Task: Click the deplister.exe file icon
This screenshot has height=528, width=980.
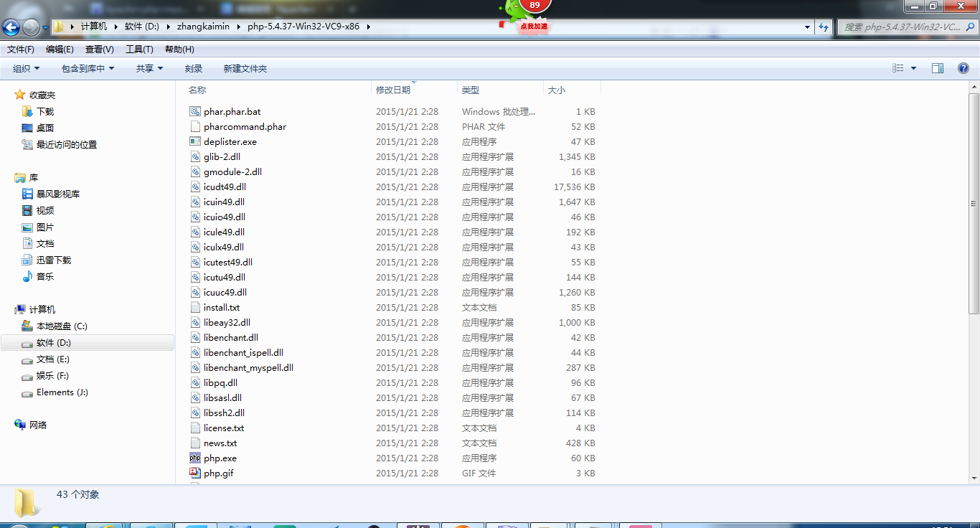Action: click(195, 141)
